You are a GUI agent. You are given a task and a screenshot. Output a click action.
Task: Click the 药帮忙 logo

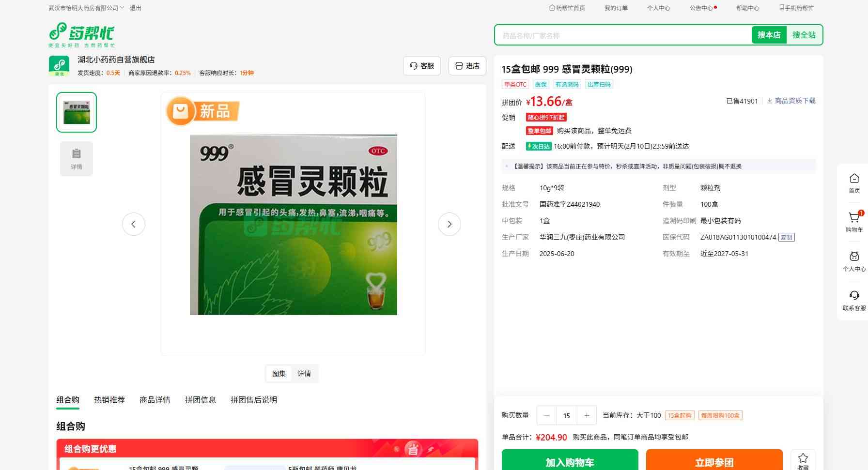[82, 34]
